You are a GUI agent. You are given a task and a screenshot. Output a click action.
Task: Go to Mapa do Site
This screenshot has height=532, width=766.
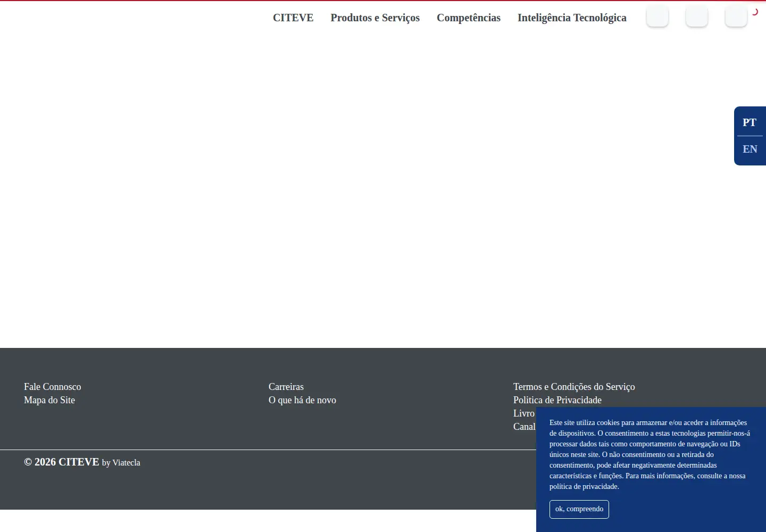pyautogui.click(x=49, y=400)
